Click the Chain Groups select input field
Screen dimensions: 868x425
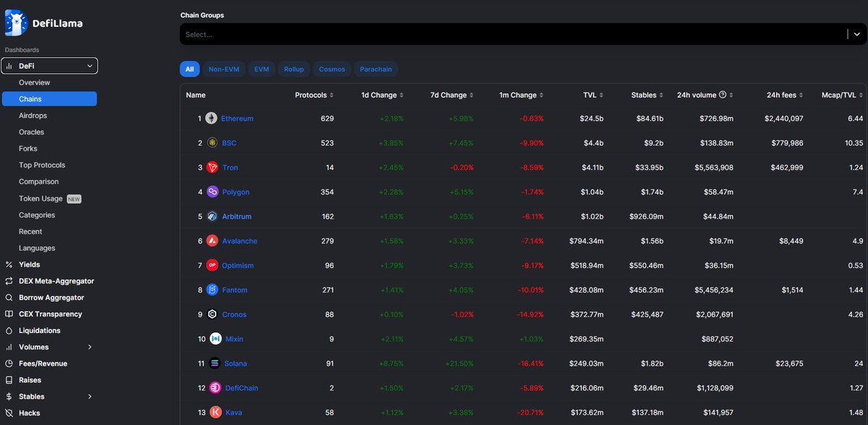pyautogui.click(x=512, y=34)
